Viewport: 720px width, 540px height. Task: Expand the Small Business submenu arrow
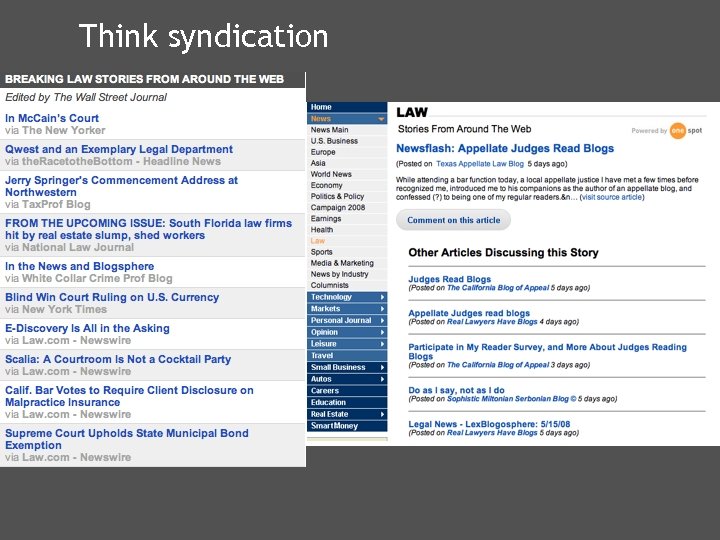click(x=382, y=367)
